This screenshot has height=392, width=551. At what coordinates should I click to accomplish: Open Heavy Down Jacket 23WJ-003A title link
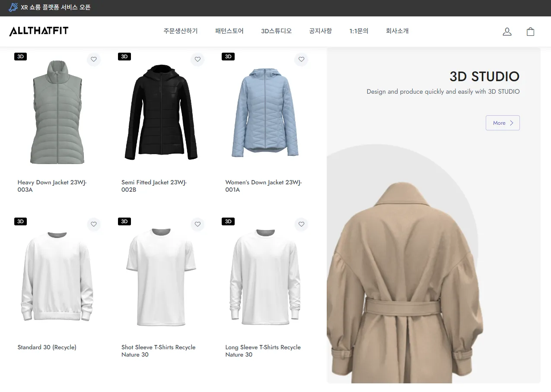point(52,186)
